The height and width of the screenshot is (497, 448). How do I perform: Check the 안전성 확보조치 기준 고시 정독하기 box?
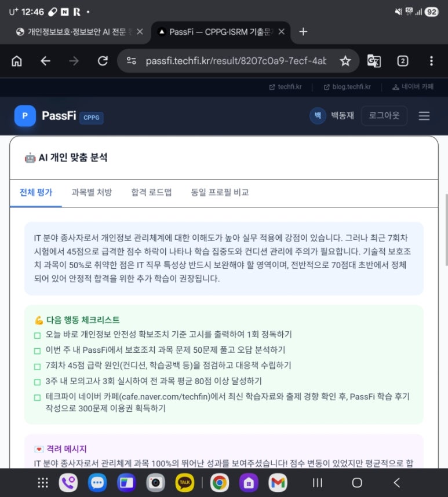click(38, 335)
